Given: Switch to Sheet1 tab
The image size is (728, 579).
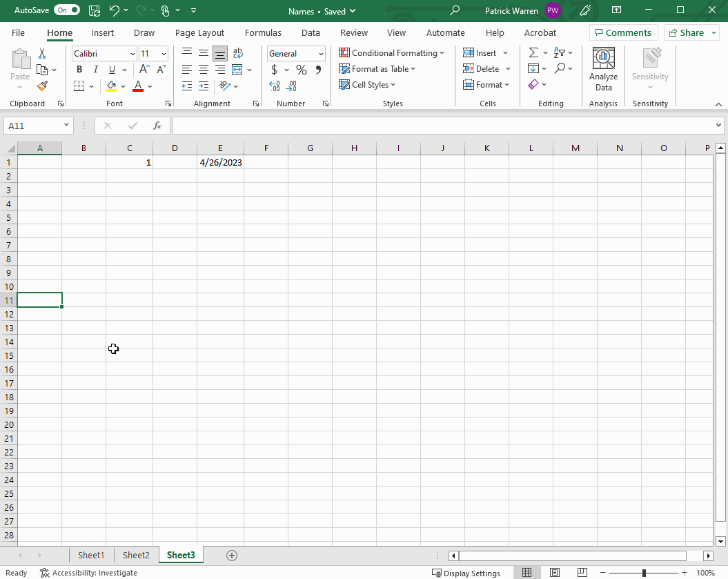Looking at the screenshot, I should tap(91, 556).
